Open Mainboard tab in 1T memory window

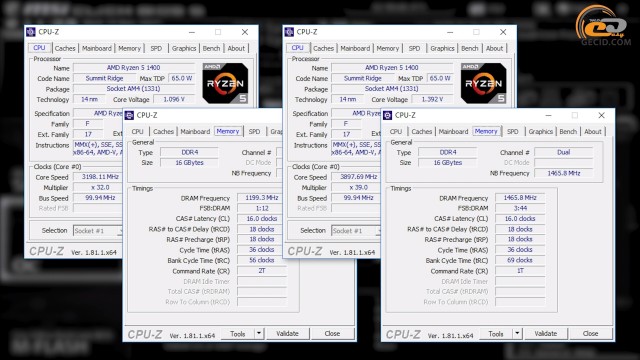(x=453, y=131)
